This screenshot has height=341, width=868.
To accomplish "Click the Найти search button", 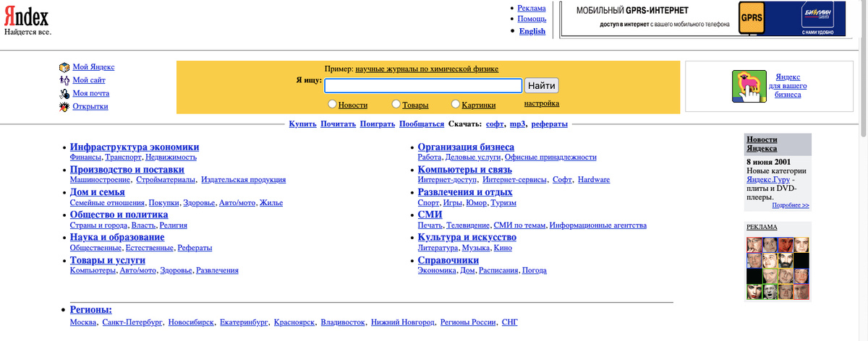I will pos(542,85).
